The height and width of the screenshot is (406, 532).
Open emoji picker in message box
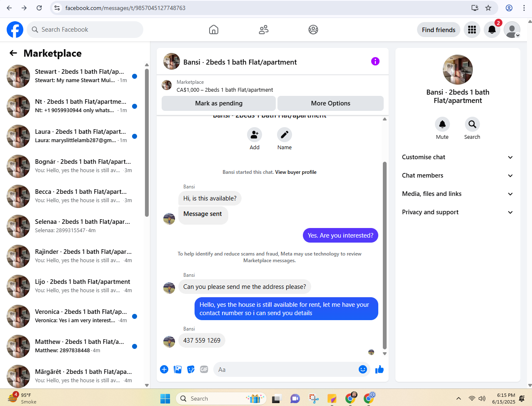point(363,369)
